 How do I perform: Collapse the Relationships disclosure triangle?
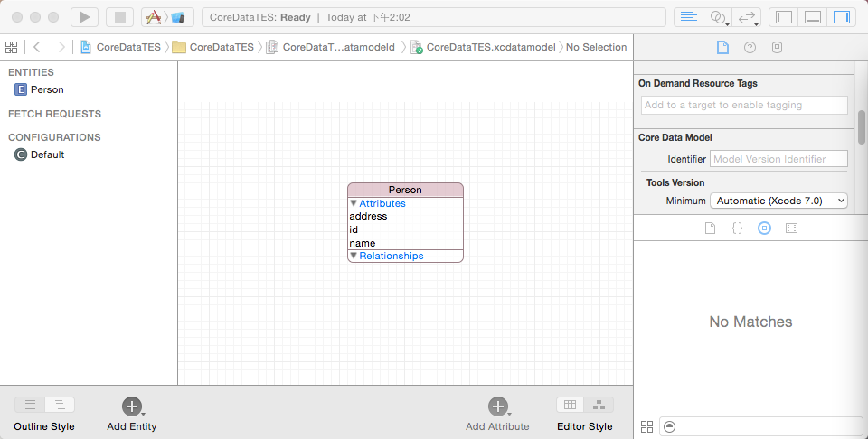click(354, 256)
